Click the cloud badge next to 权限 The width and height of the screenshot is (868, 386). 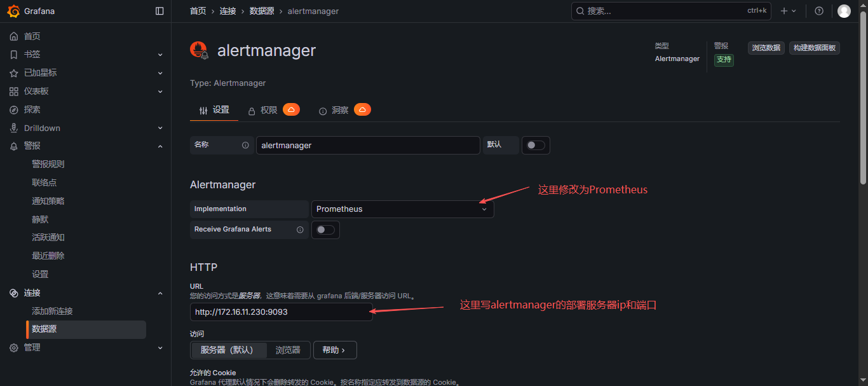point(291,109)
